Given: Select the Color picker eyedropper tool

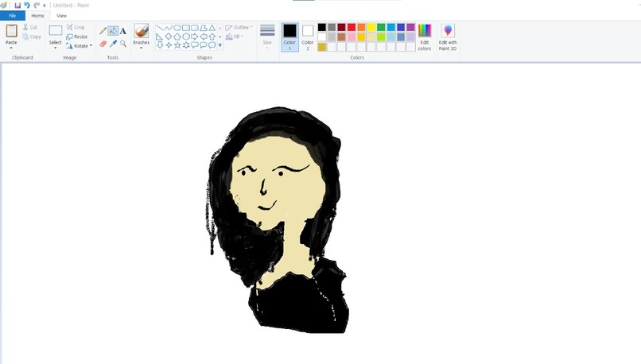Looking at the screenshot, I should 113,44.
